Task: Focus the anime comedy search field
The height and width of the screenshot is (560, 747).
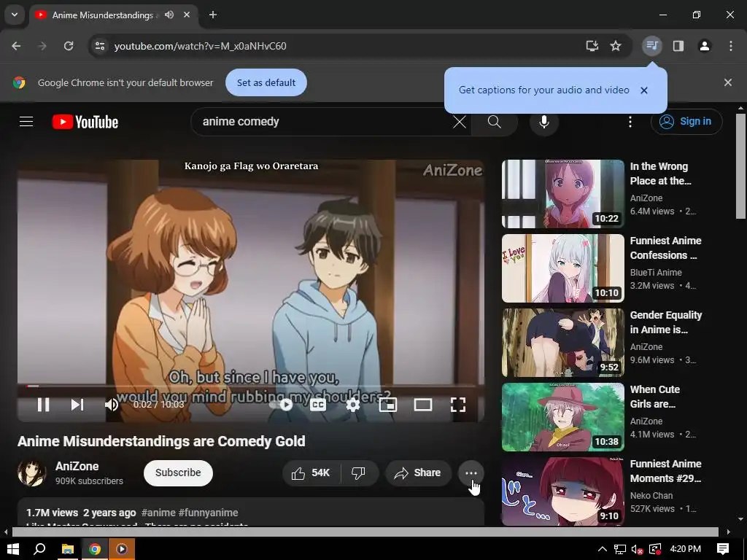Action: click(324, 122)
